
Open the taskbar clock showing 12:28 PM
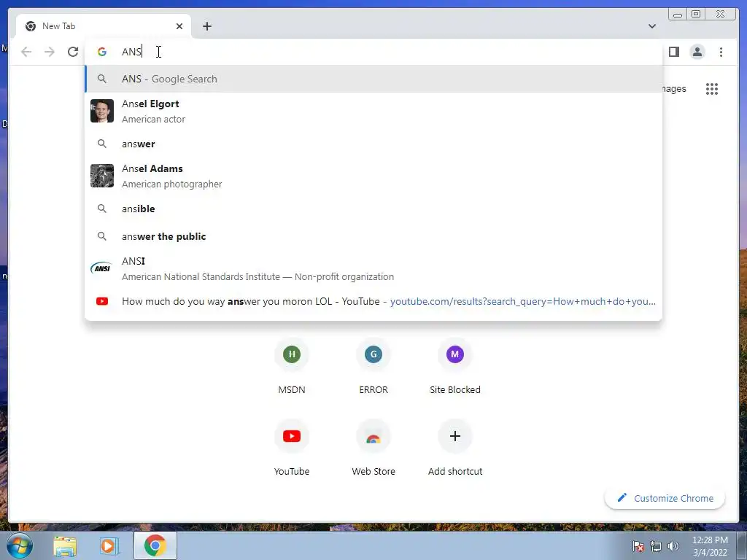pos(710,546)
